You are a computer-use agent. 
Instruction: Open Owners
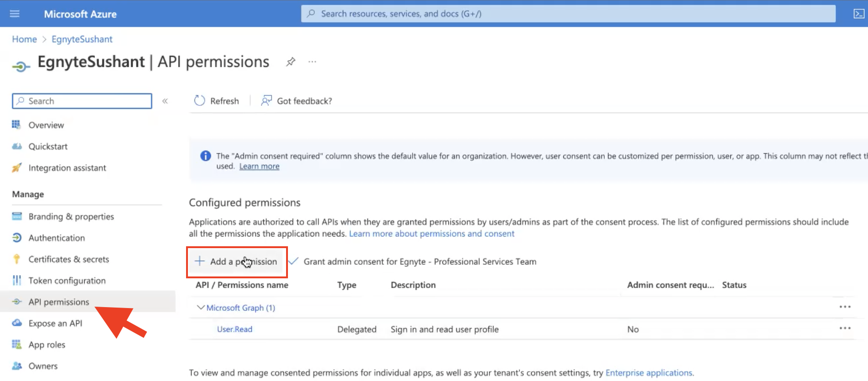(43, 366)
